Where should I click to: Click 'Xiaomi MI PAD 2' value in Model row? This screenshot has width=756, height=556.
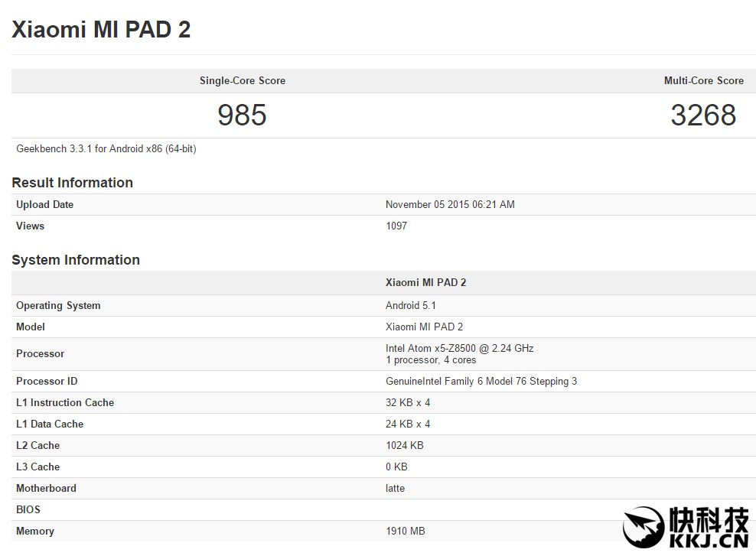424,327
